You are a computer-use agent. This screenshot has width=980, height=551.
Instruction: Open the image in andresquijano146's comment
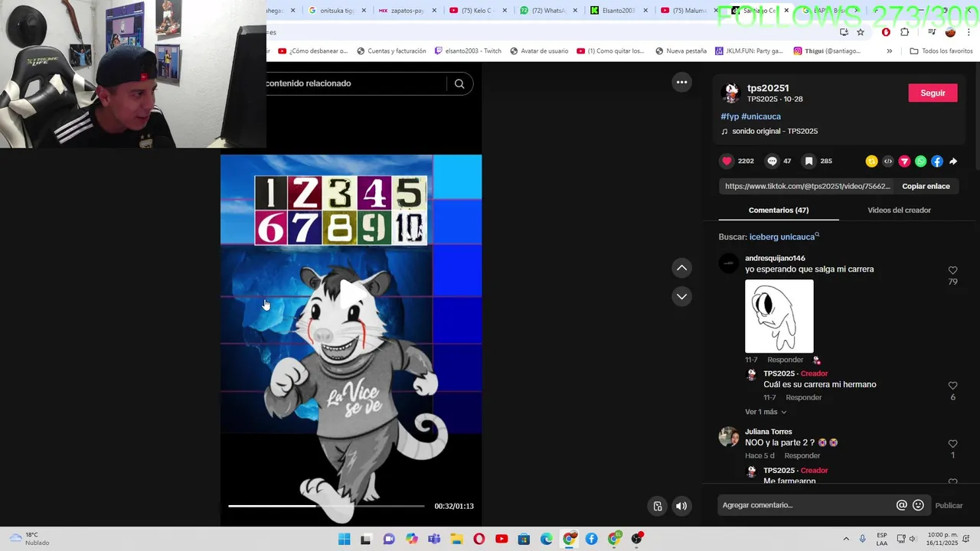coord(779,316)
